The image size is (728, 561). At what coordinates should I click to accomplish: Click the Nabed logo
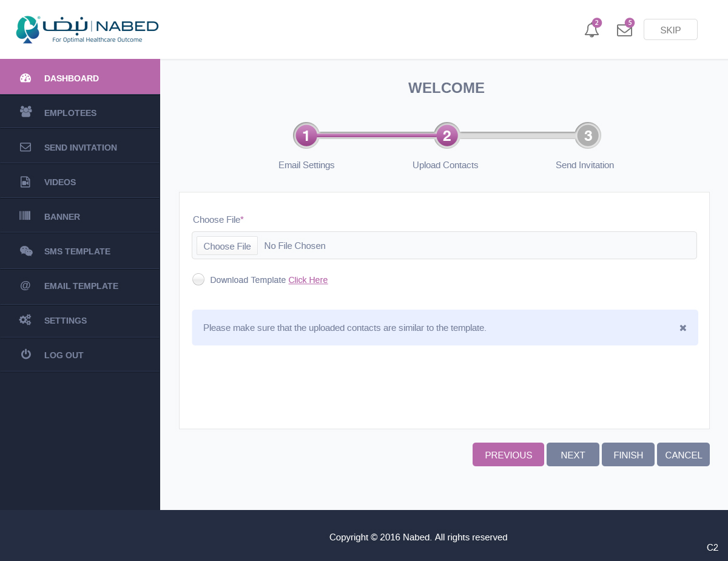point(87,30)
